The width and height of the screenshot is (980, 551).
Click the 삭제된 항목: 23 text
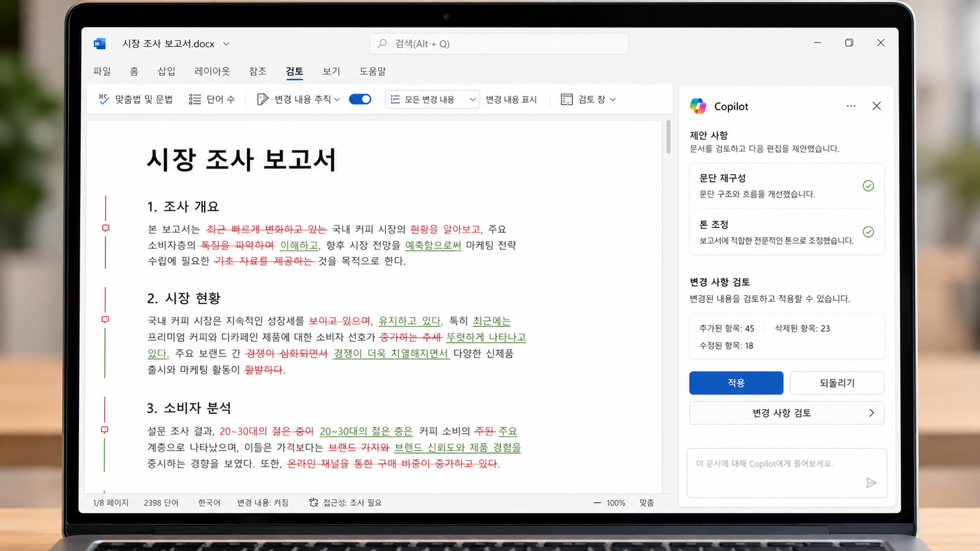pos(802,328)
